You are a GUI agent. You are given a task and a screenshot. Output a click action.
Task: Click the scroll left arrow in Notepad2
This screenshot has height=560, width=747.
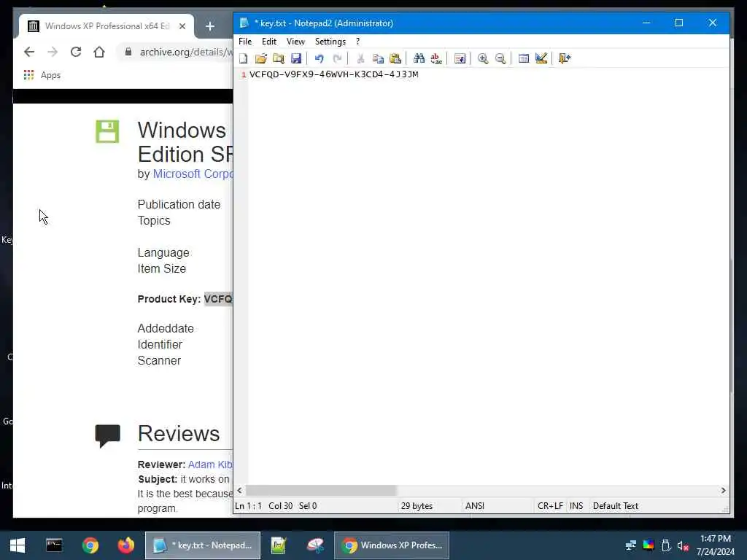(x=239, y=490)
